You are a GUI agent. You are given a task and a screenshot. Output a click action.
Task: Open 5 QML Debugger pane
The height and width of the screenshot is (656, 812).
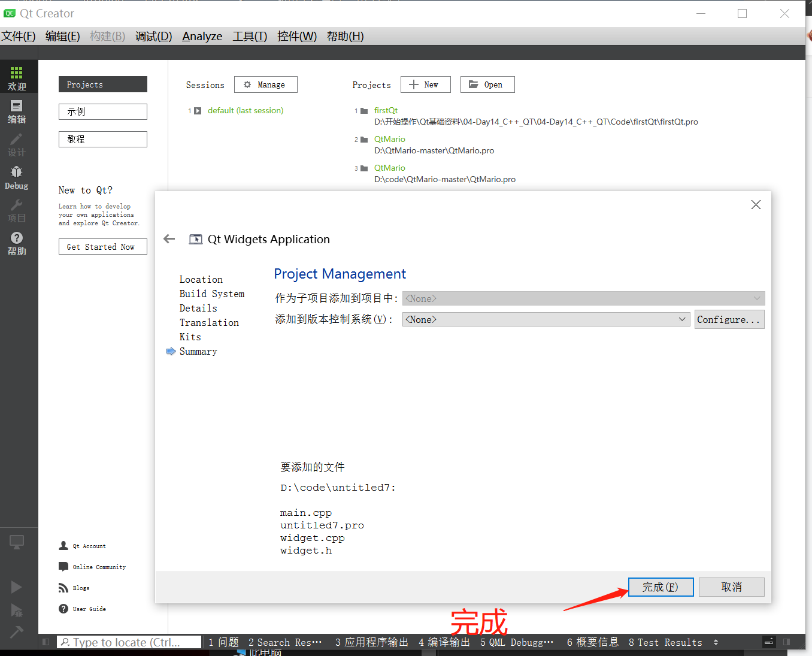[517, 642]
